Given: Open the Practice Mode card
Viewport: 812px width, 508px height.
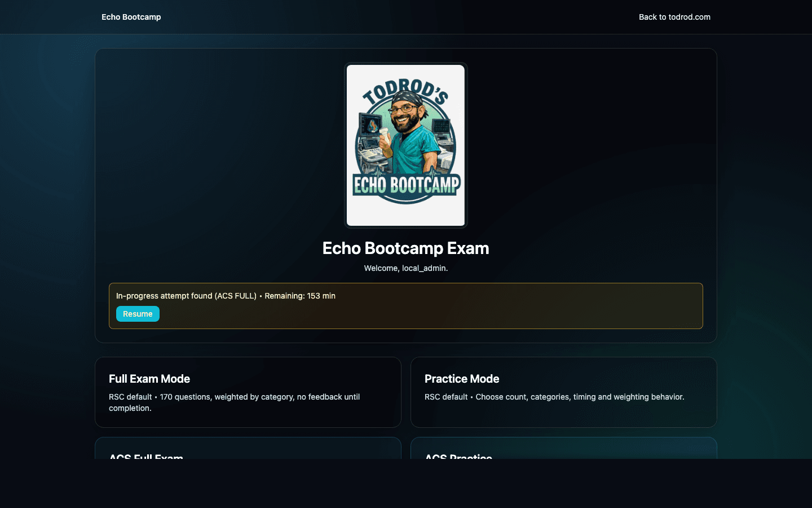Looking at the screenshot, I should point(564,392).
